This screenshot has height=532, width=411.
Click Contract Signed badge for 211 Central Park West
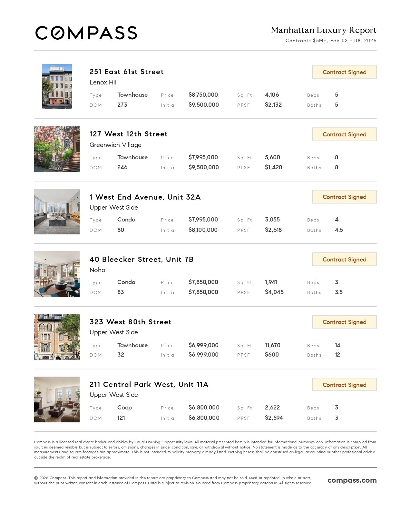(344, 385)
